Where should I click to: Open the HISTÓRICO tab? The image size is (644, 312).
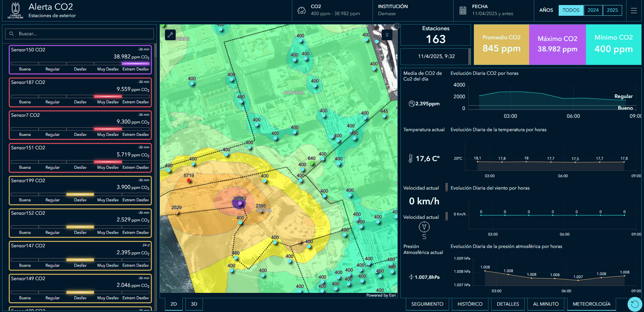pyautogui.click(x=470, y=304)
